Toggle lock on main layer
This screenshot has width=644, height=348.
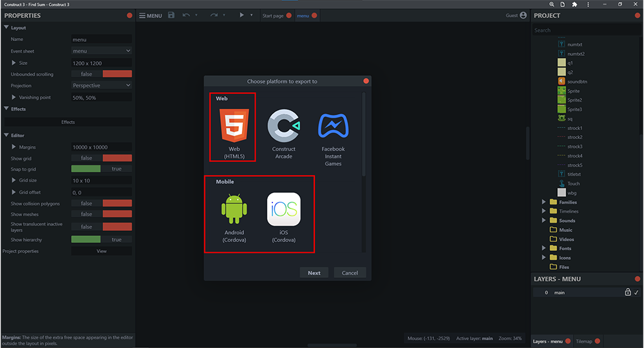point(627,292)
